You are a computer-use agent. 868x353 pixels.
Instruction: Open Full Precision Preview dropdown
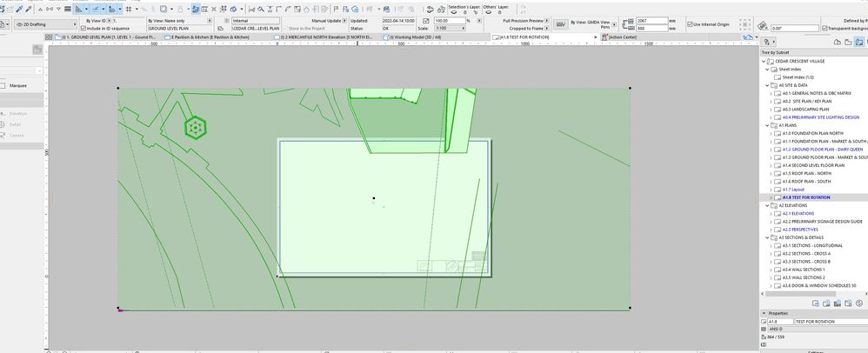pyautogui.click(x=547, y=21)
